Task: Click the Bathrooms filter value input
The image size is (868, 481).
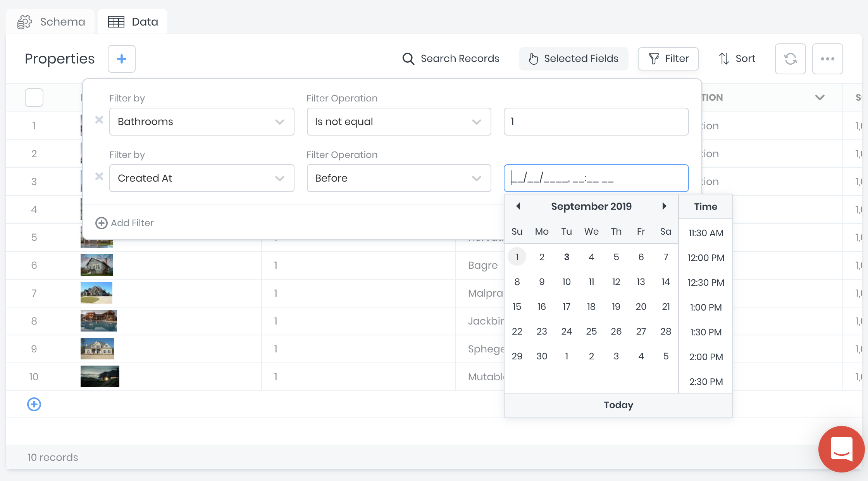Action: click(x=596, y=122)
